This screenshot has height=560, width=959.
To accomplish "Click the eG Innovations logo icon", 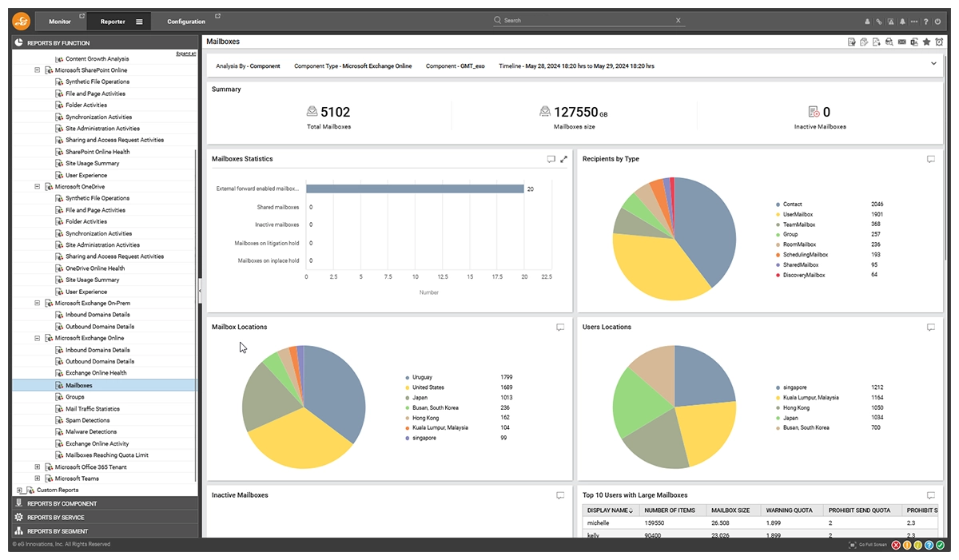I will (22, 22).
